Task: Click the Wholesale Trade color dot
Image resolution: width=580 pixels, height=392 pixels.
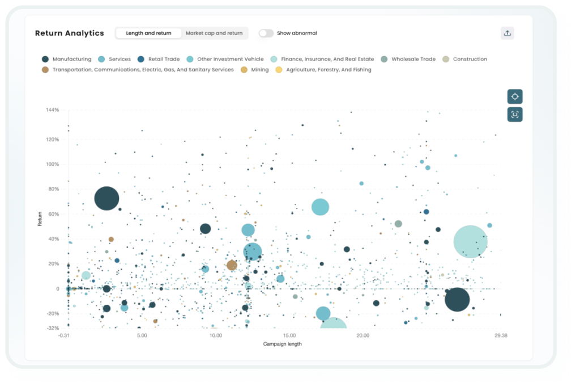Action: [x=385, y=59]
